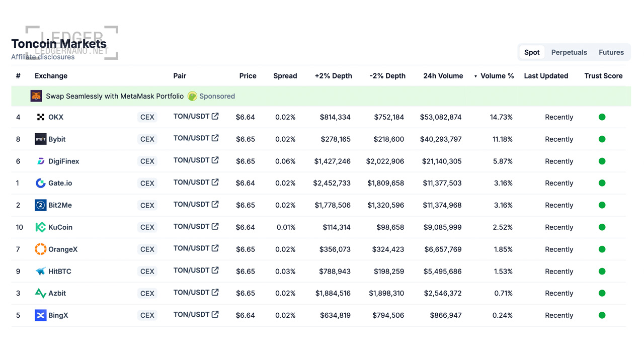Click the Sponsored label text
644x362 pixels.
217,96
